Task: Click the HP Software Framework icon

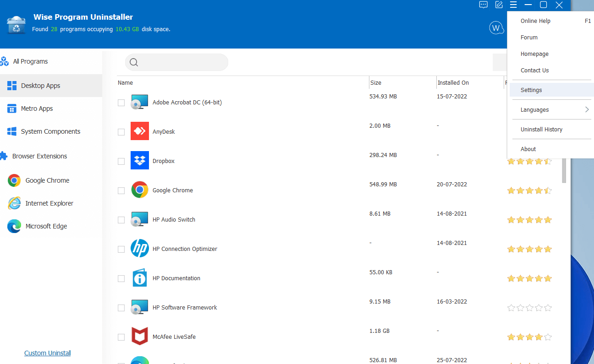Action: pyautogui.click(x=139, y=307)
